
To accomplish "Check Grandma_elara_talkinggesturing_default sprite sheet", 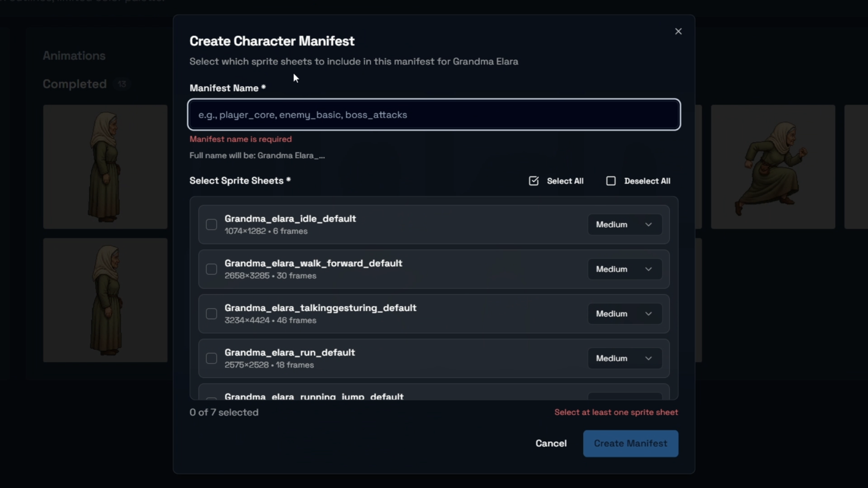I will tap(211, 314).
